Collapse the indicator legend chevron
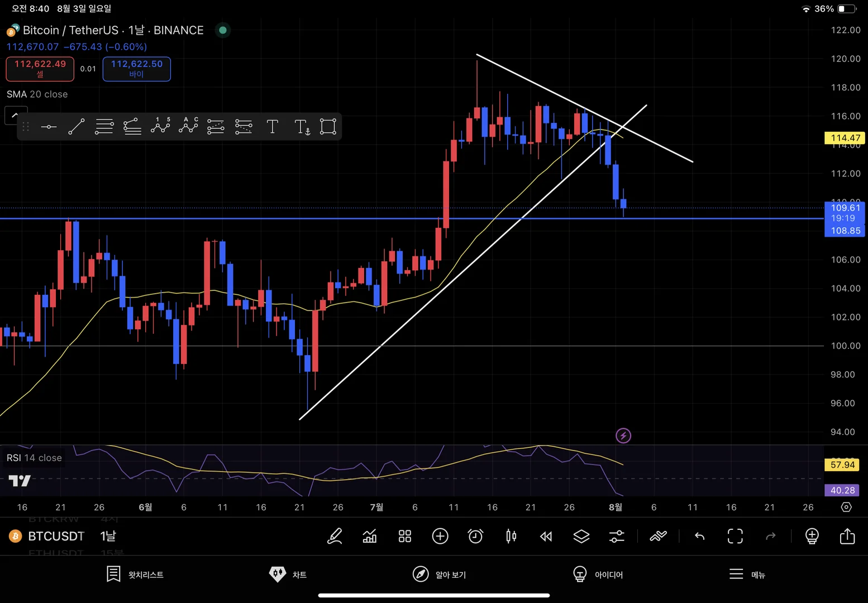Viewport: 868px width, 603px height. (x=15, y=114)
